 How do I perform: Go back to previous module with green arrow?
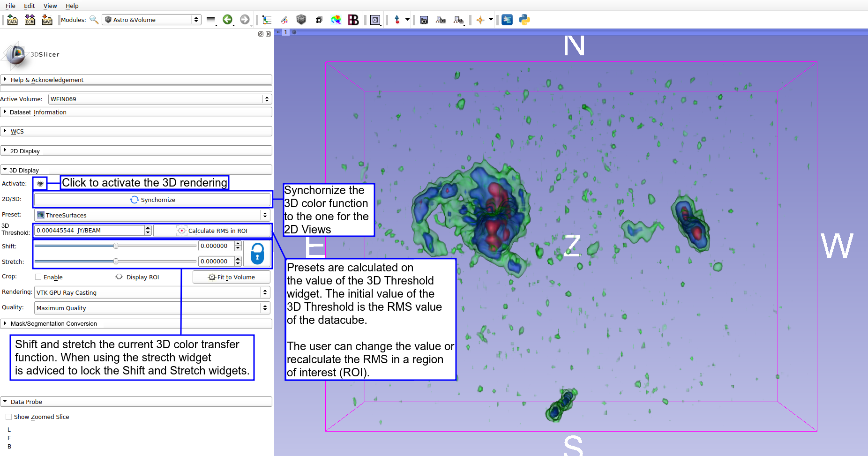227,20
